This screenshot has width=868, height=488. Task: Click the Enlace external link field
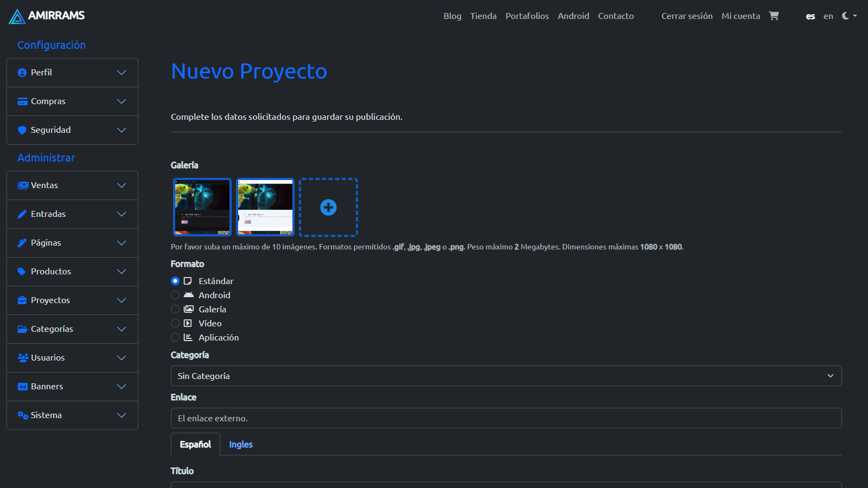point(506,418)
